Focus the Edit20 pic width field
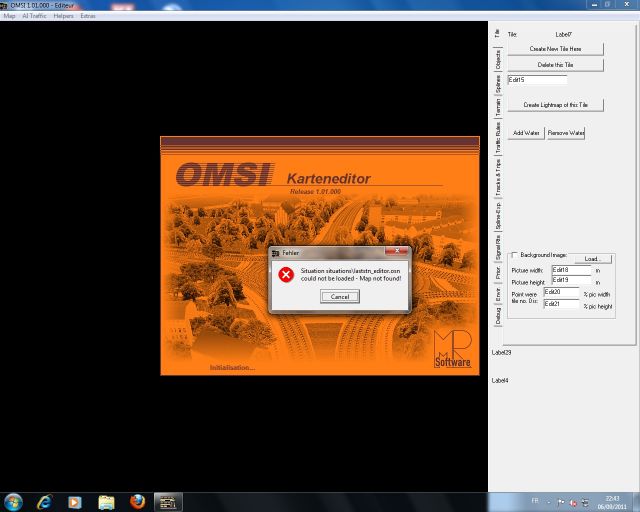The height and width of the screenshot is (512, 640). coord(561,292)
